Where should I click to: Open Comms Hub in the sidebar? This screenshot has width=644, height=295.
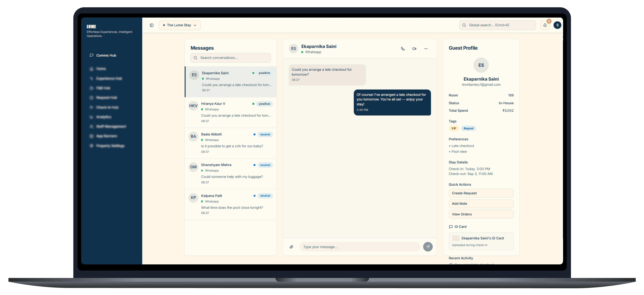tap(106, 55)
